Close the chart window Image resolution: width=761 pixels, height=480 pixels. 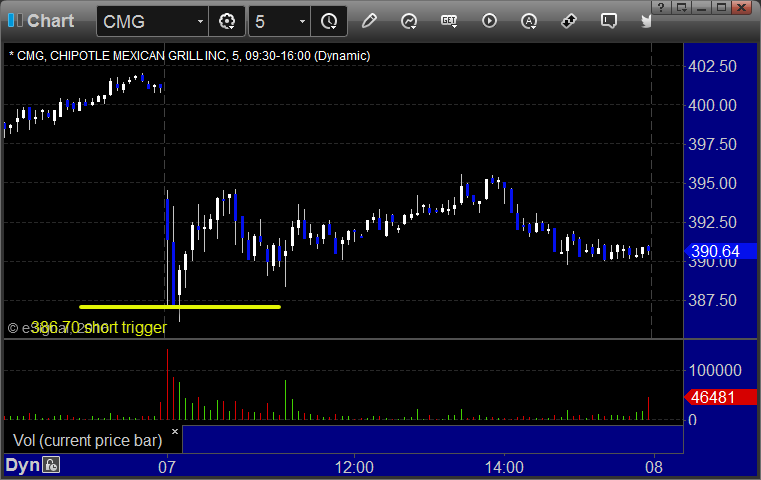pyautogui.click(x=742, y=7)
